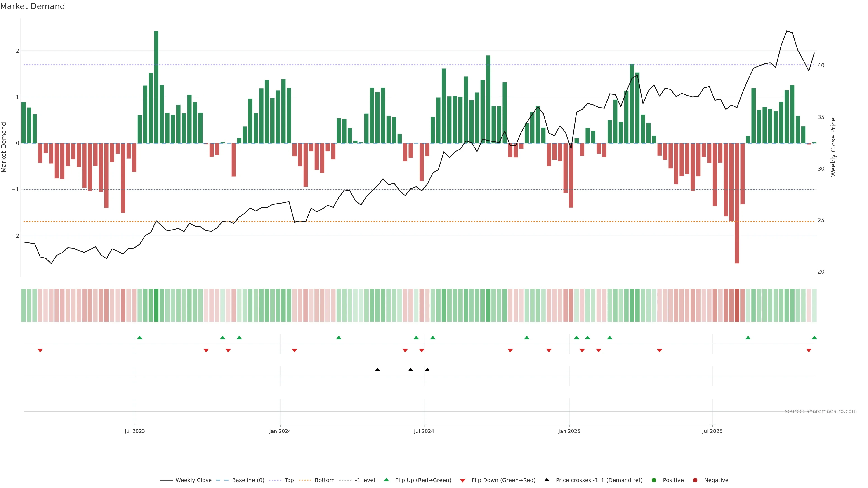Click the Flip Down red triangle legend icon
868x488 pixels.
[x=463, y=481]
